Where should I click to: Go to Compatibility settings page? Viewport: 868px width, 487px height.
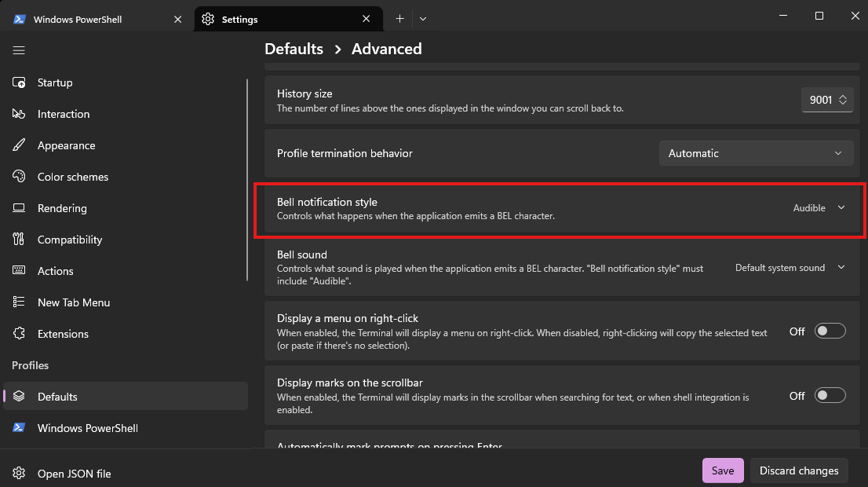pyautogui.click(x=125, y=240)
